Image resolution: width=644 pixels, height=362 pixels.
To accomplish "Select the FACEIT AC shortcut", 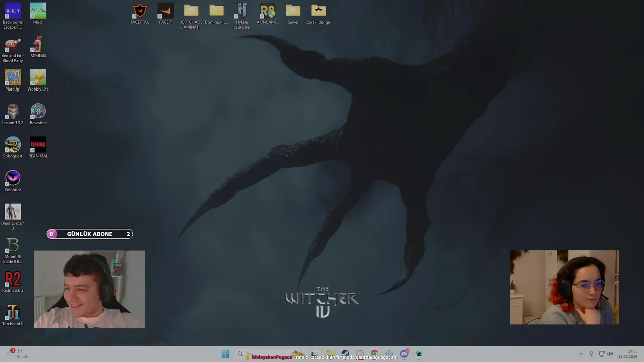I will (x=140, y=14).
